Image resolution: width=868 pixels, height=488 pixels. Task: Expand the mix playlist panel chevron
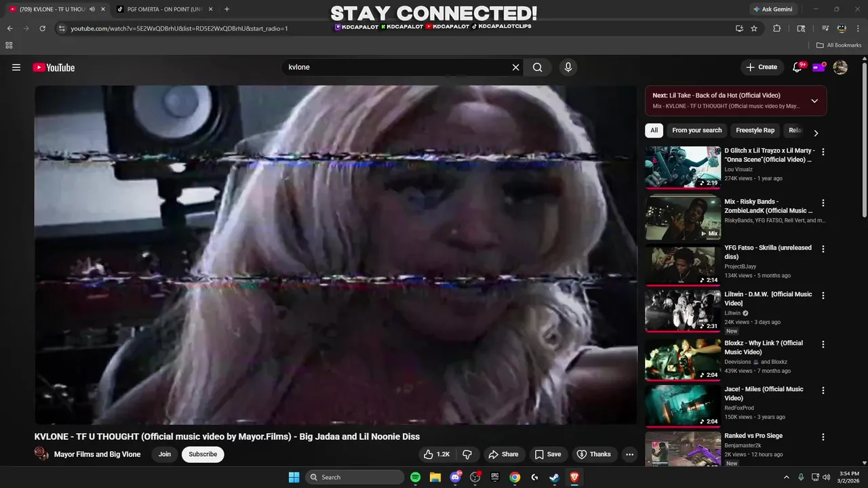click(x=814, y=101)
